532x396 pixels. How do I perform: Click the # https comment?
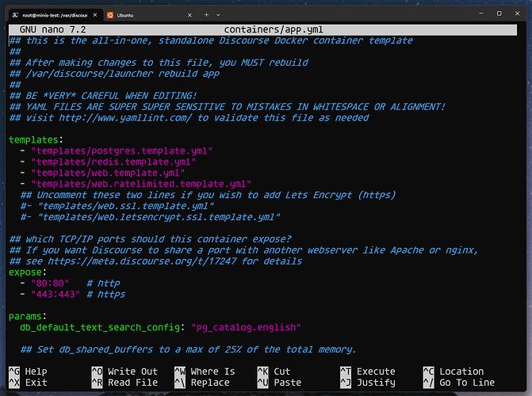pyautogui.click(x=106, y=295)
